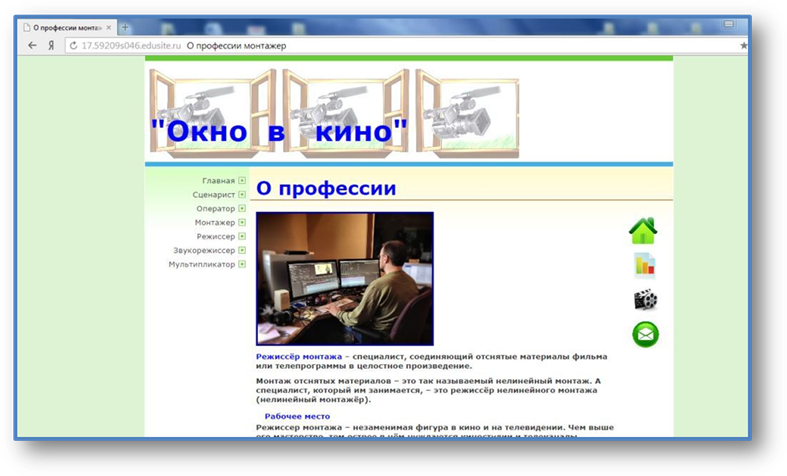Open the Режиссер menu link
787x476 pixels.
(x=216, y=236)
